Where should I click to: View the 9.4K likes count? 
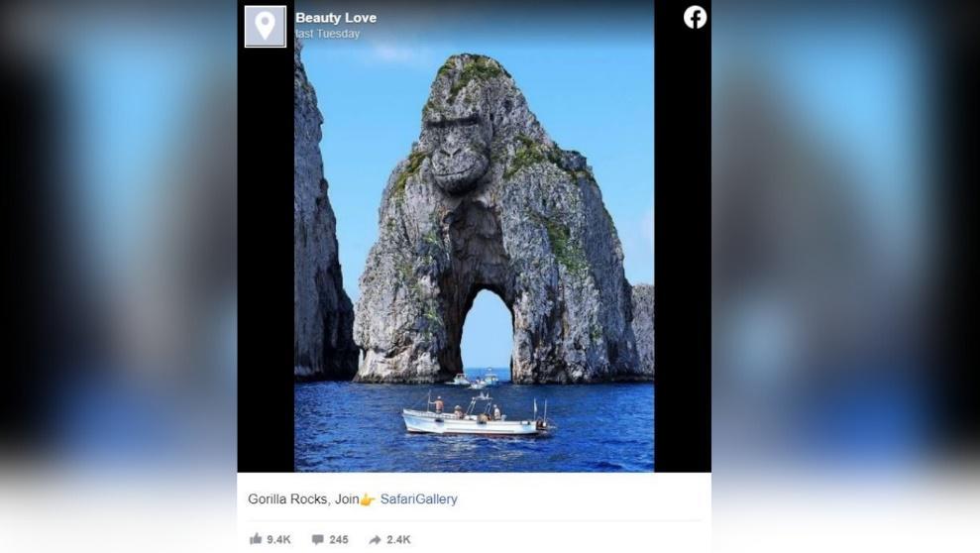(278, 539)
